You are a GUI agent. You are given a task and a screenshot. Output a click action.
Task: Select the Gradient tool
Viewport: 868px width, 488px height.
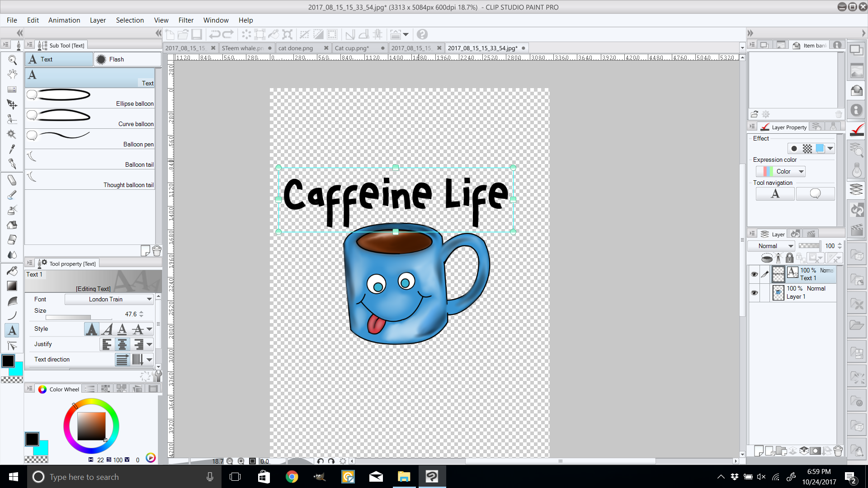12,286
